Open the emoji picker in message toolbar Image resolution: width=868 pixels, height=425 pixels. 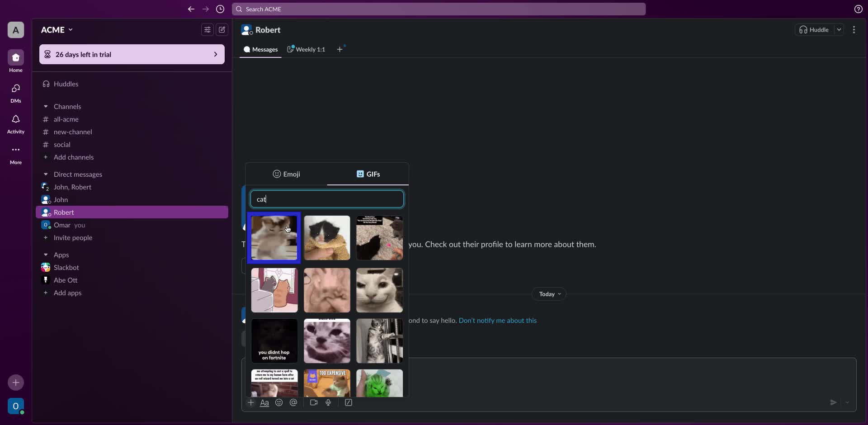(x=279, y=402)
